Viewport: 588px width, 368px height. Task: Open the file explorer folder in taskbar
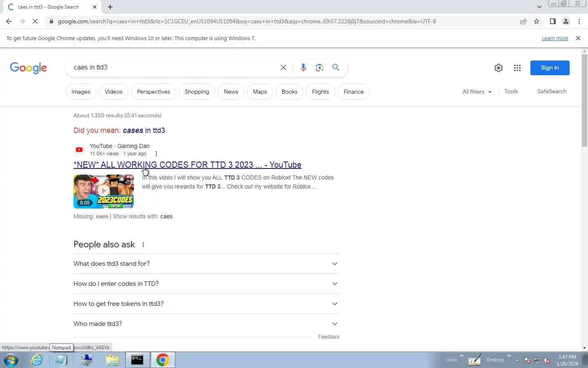click(112, 360)
